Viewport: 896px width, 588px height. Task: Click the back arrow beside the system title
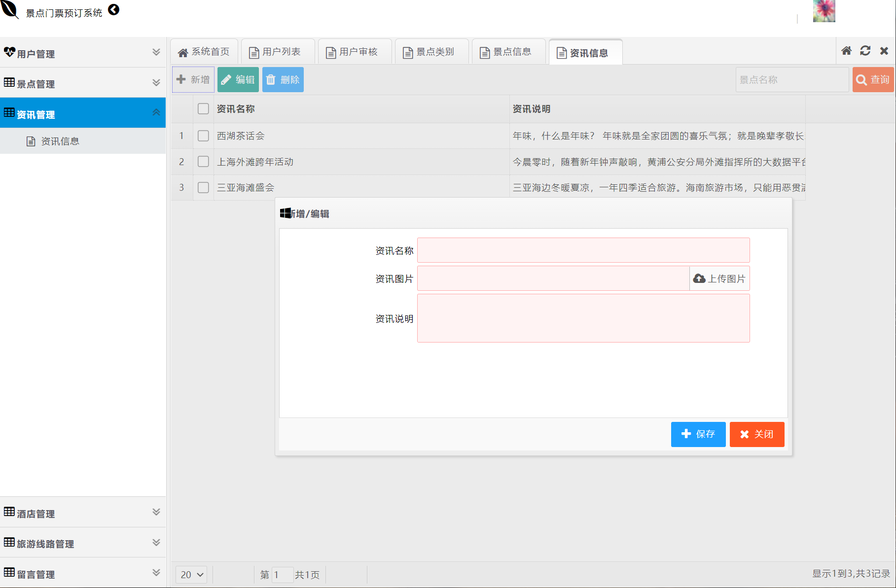click(x=113, y=9)
